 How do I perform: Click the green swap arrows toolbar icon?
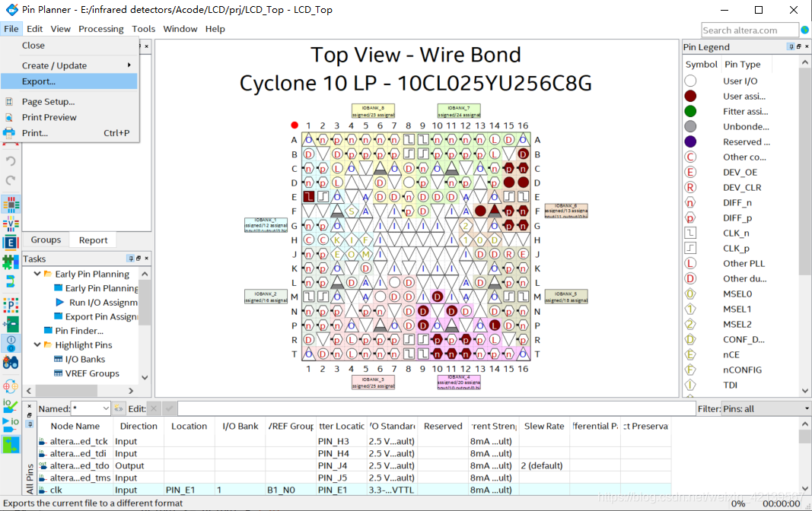pyautogui.click(x=11, y=444)
